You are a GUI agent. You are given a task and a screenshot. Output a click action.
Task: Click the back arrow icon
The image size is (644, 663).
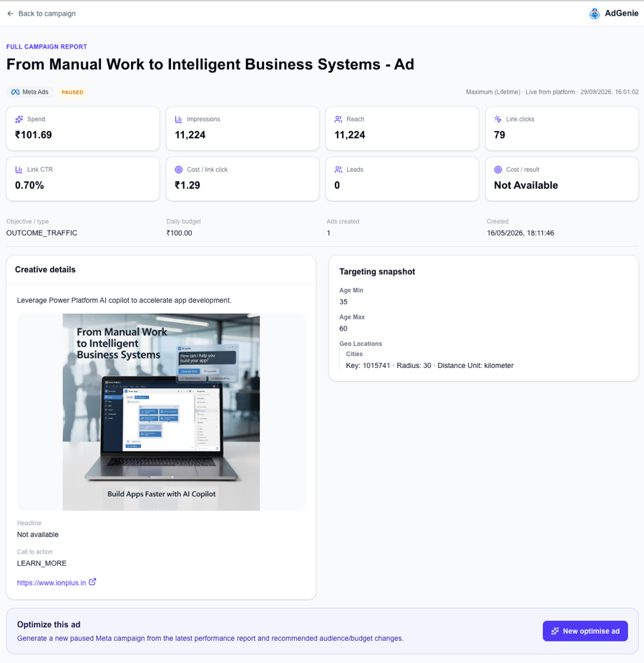point(10,14)
